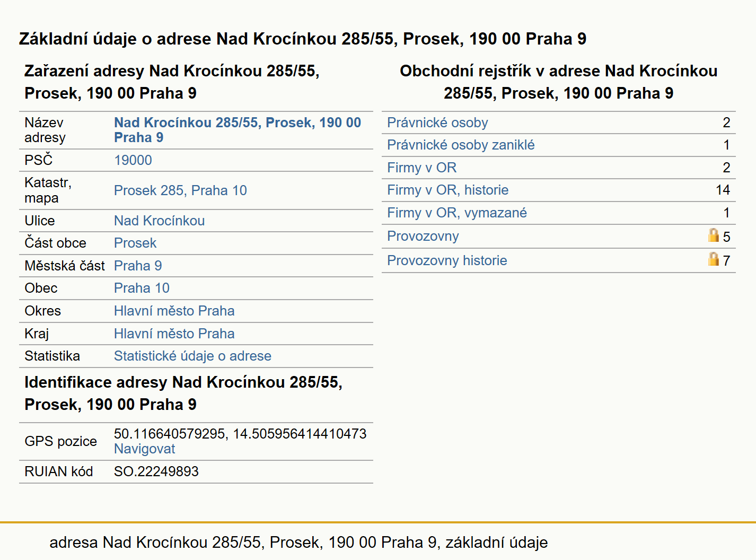Screen dimensions: 756x560
Task: Open Prosek 285, Praha 10 cadastre link
Action: tap(180, 190)
